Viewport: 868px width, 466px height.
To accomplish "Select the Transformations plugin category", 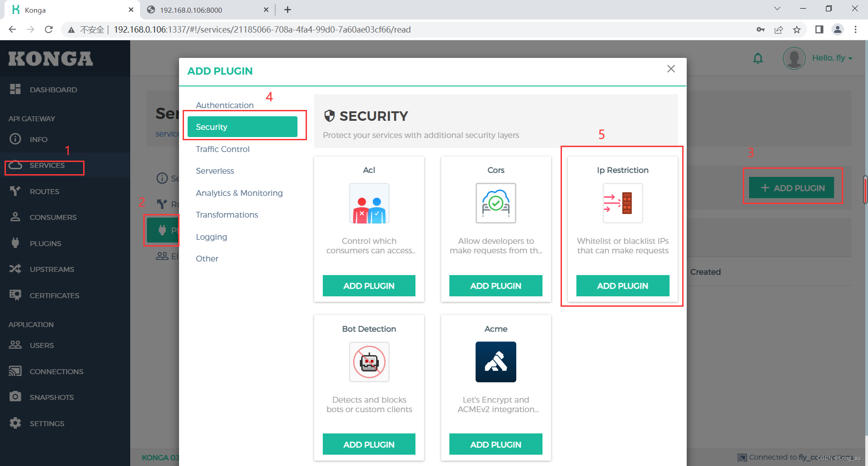I will point(227,214).
